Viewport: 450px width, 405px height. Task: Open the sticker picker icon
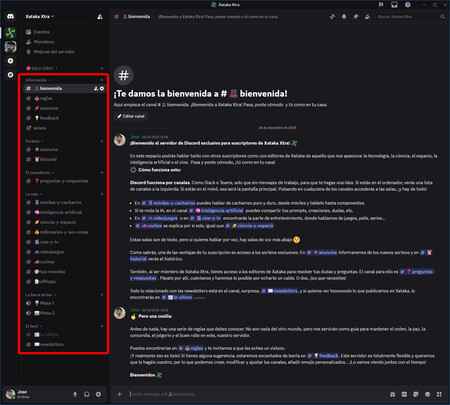(416, 394)
